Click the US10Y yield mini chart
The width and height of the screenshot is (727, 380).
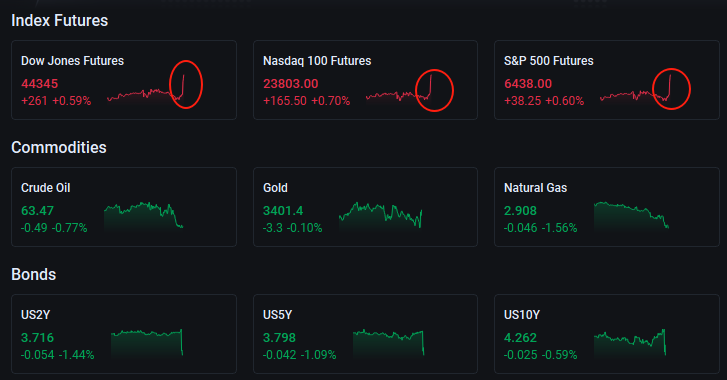(630, 342)
